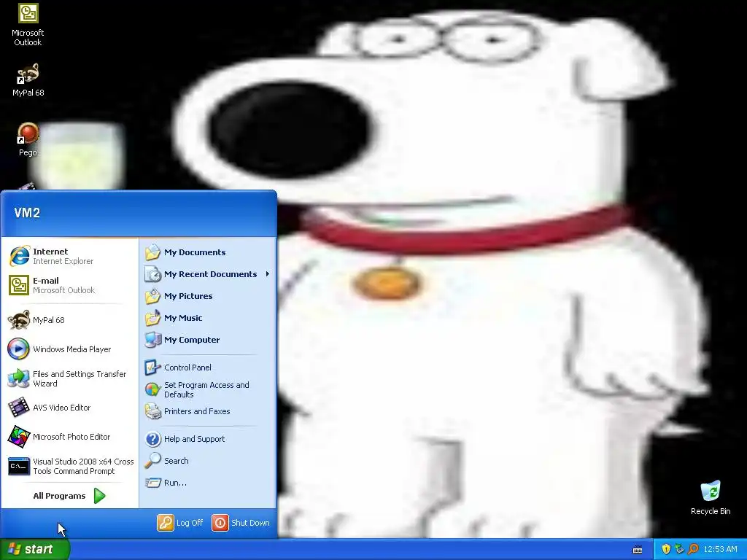
Task: Open E-mail Microsoft Outlook in Start menu
Action: tap(69, 285)
